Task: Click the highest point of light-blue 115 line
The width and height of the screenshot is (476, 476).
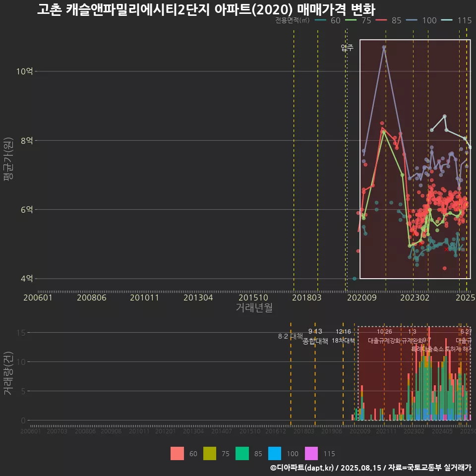Action: point(445,116)
